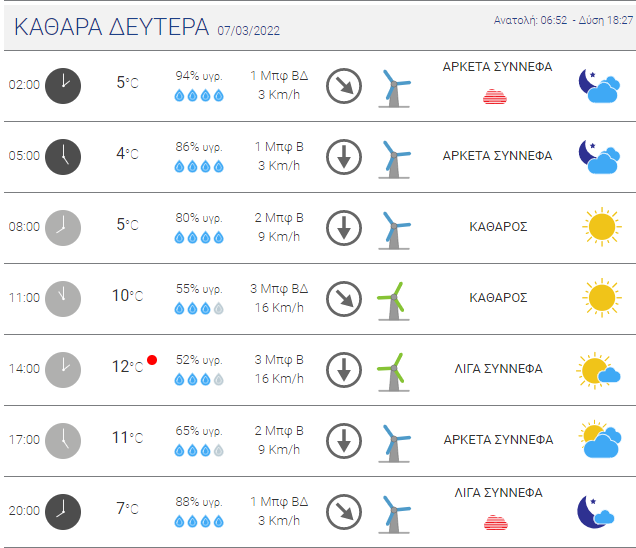Click the sun and cloud icon at 14:00

599,370
